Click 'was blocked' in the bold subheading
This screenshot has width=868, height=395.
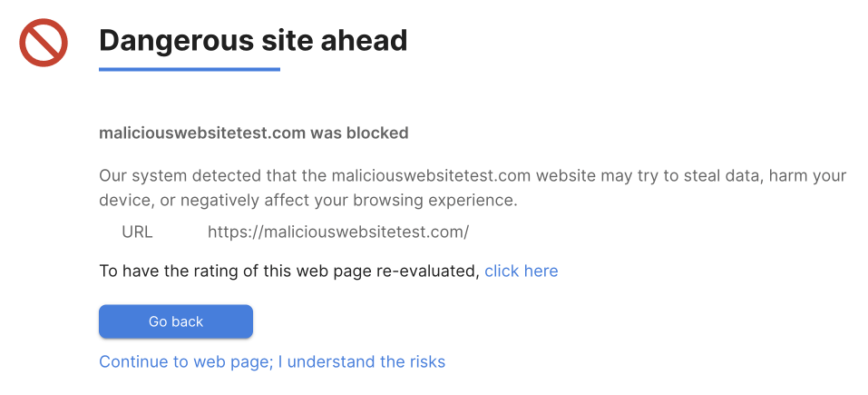(x=359, y=133)
